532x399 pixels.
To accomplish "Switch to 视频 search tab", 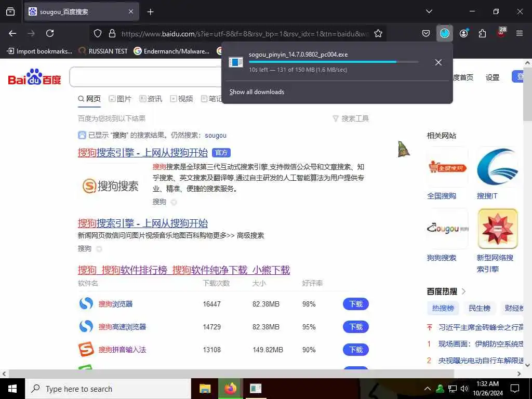I will coord(181,99).
